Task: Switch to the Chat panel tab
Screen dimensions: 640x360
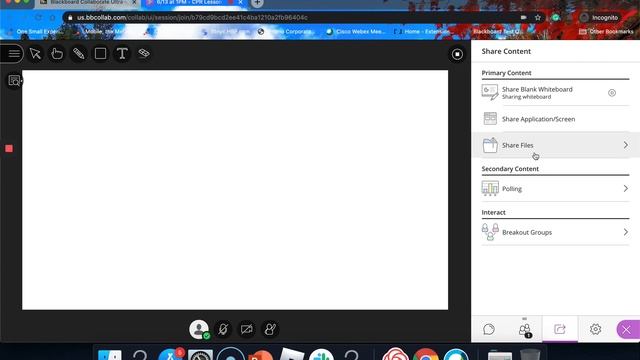Action: pos(489,329)
